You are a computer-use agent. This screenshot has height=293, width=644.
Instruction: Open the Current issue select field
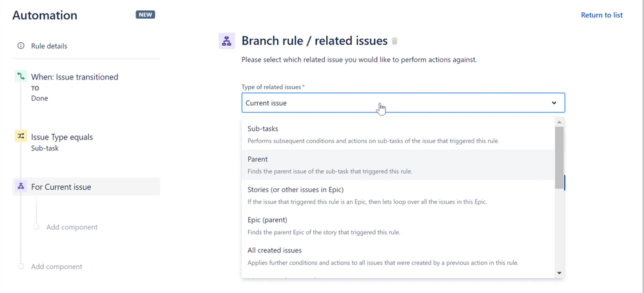tap(404, 103)
